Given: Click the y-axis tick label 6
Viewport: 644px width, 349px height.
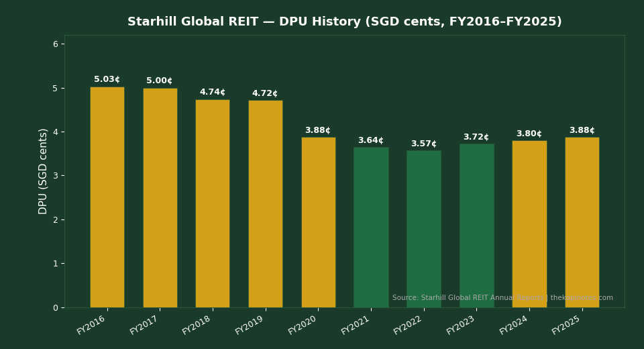Looking at the screenshot, I should pyautogui.click(x=56, y=44).
